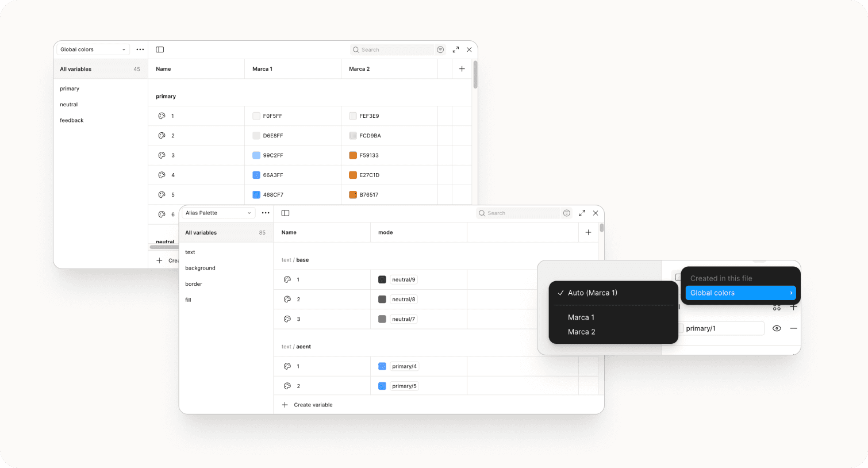Remove the primary/1 fill with minus icon
This screenshot has width=868, height=468.
[793, 328]
